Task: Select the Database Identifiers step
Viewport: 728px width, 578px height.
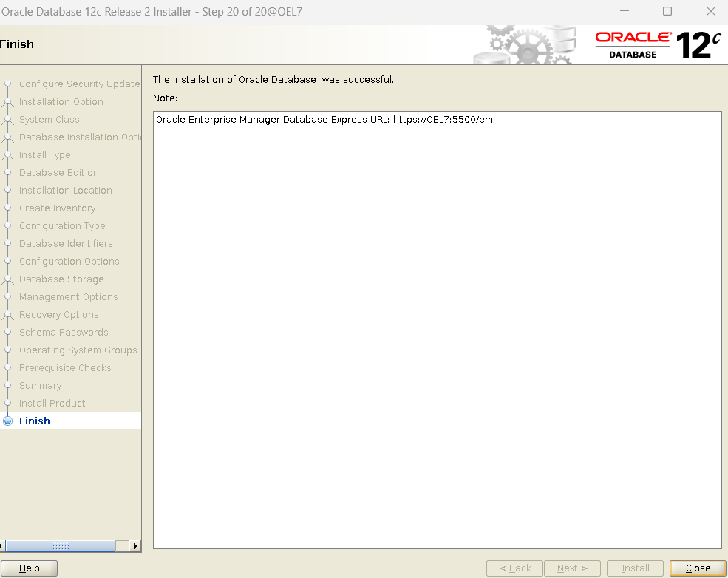Action: click(66, 244)
